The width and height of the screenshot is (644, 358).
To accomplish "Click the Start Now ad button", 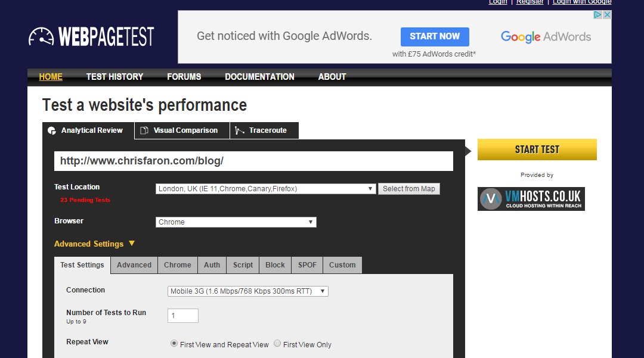I will (x=435, y=36).
